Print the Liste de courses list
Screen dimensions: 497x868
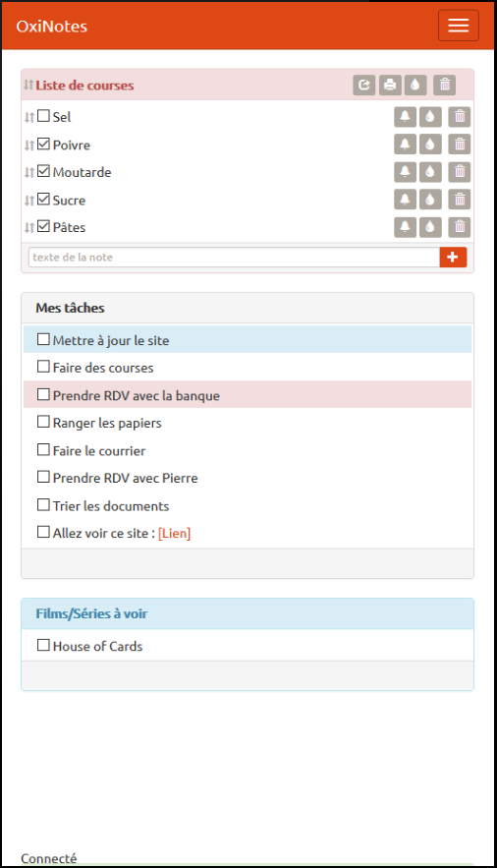[390, 85]
